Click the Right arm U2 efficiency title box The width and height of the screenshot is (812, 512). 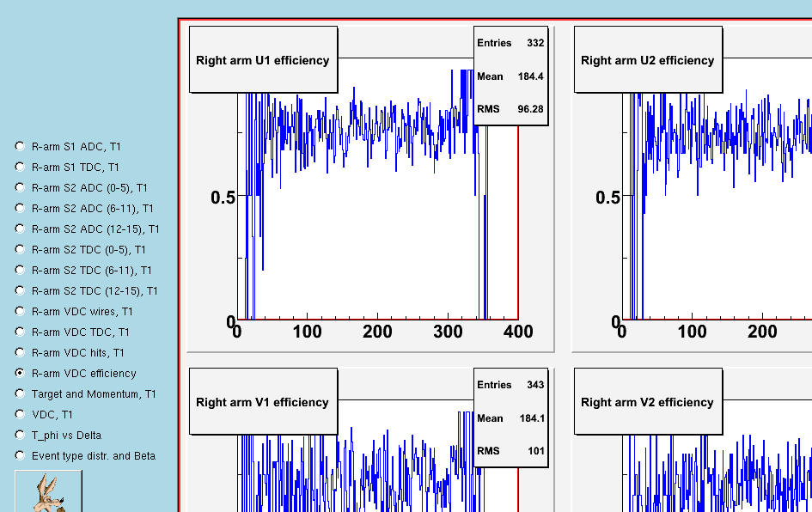(649, 59)
